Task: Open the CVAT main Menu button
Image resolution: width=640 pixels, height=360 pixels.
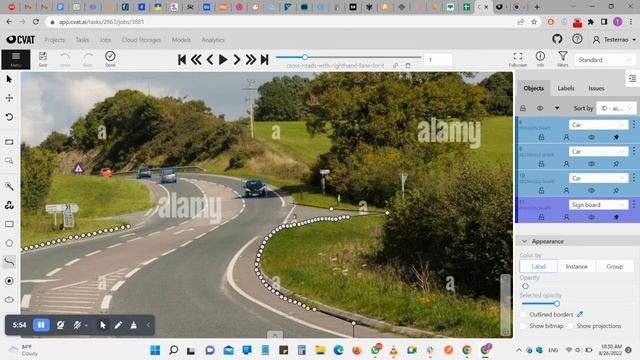Action: [16, 59]
